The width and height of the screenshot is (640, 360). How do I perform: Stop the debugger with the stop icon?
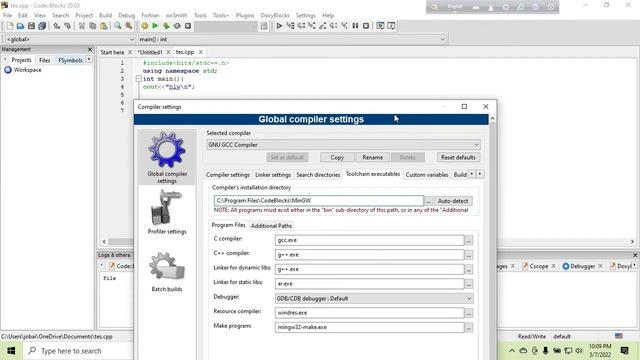tap(366, 26)
